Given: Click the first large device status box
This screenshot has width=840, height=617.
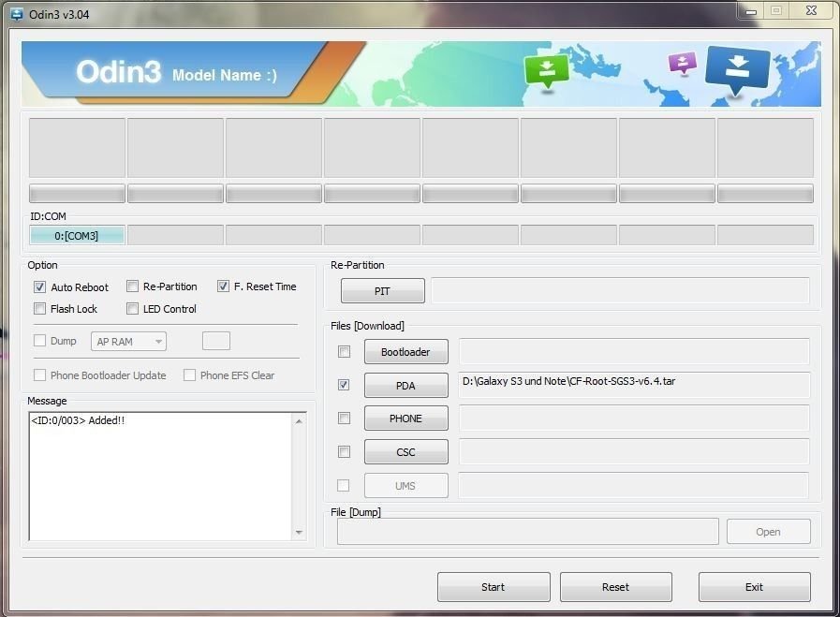Looking at the screenshot, I should click(x=77, y=148).
